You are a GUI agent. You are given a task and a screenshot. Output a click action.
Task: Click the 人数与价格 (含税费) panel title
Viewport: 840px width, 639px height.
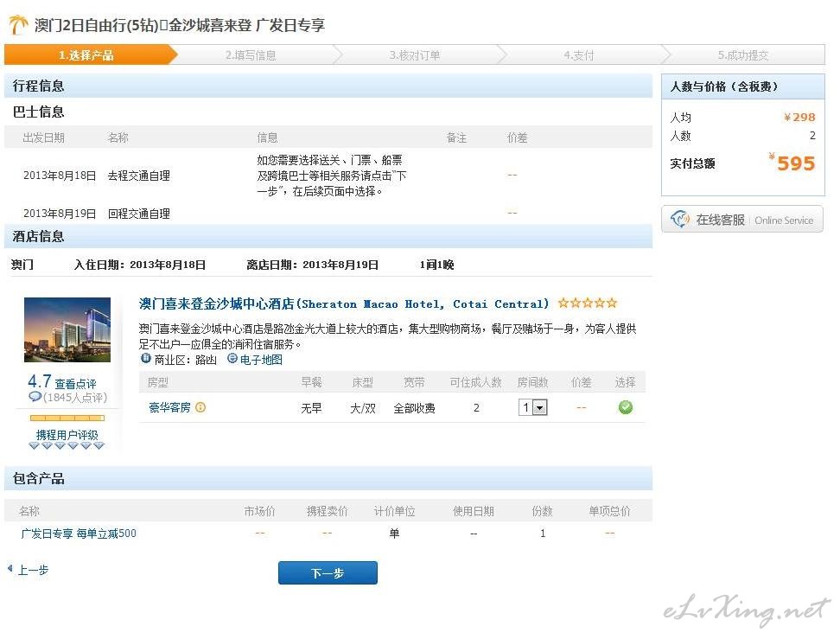point(723,86)
